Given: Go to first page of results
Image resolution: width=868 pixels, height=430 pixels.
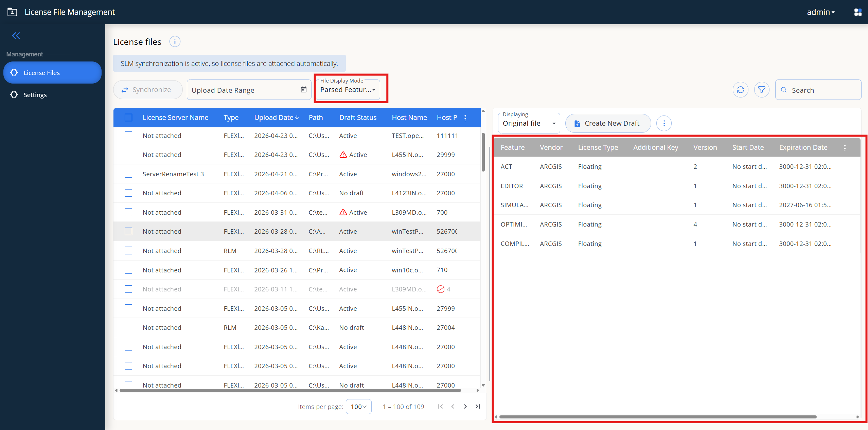Looking at the screenshot, I should (440, 407).
